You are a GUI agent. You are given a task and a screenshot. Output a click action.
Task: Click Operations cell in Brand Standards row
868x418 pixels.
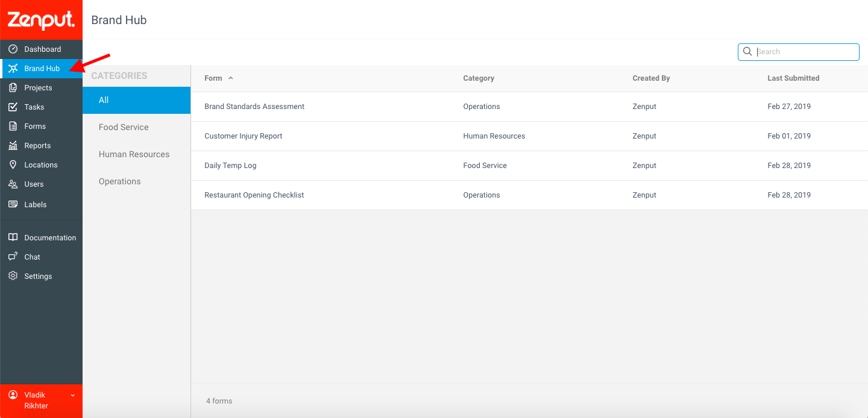click(x=482, y=107)
